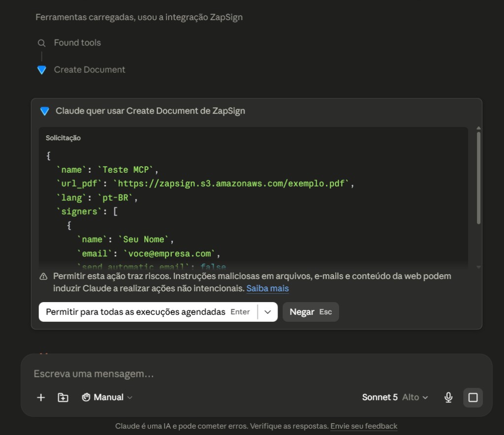Allow for all scheduled executions
504x435 pixels.
[148, 311]
